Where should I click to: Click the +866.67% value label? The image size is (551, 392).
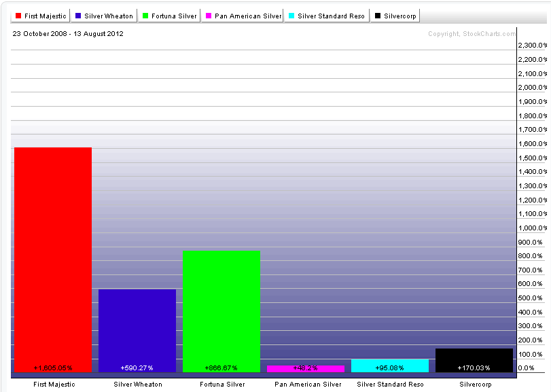tap(221, 368)
